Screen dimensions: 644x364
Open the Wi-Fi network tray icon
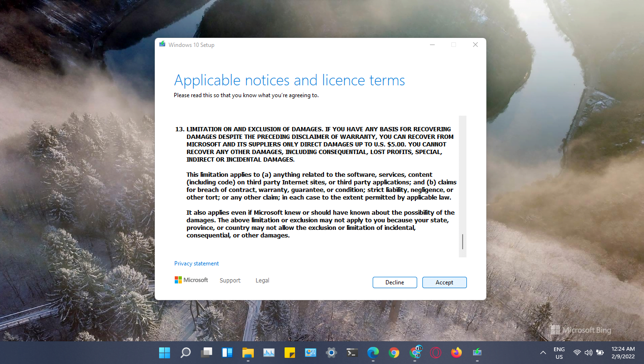tap(577, 353)
